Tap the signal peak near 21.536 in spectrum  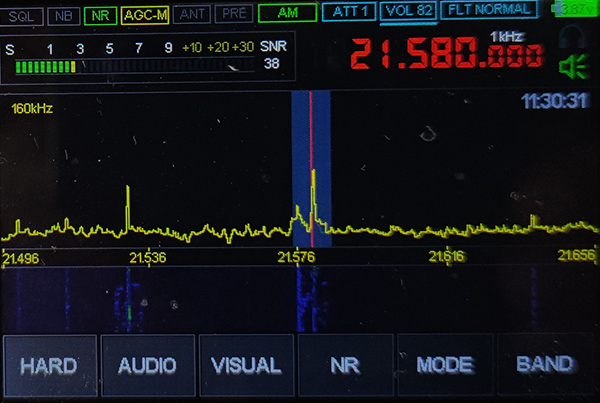[x=128, y=207]
